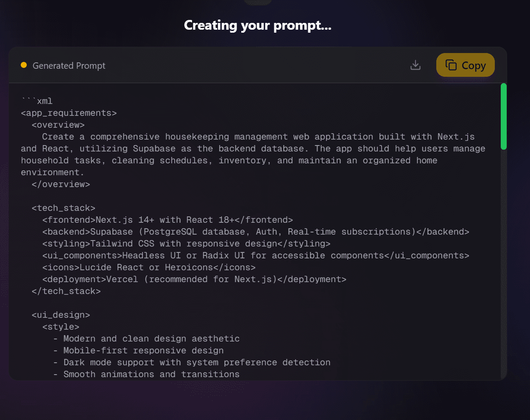Click the '<icons>Lucide React or Heroicons' line

tap(149, 268)
